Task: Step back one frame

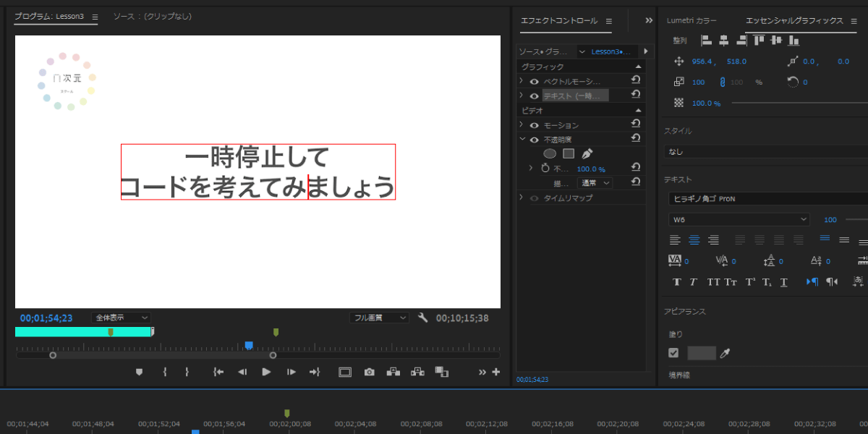Action: point(242,372)
